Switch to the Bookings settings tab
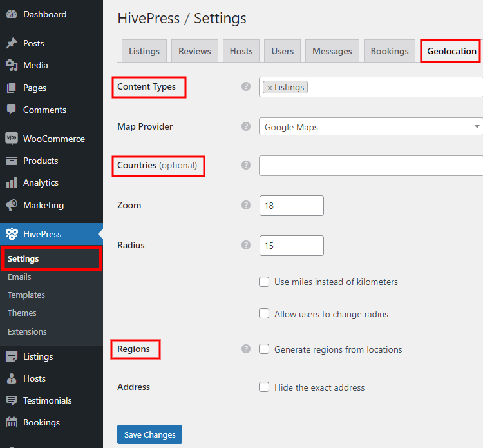The image size is (483, 448). coord(390,51)
